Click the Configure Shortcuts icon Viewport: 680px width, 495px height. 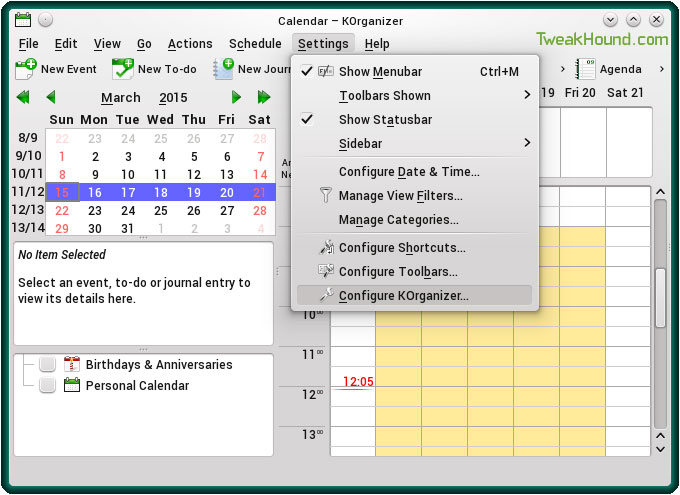(327, 247)
